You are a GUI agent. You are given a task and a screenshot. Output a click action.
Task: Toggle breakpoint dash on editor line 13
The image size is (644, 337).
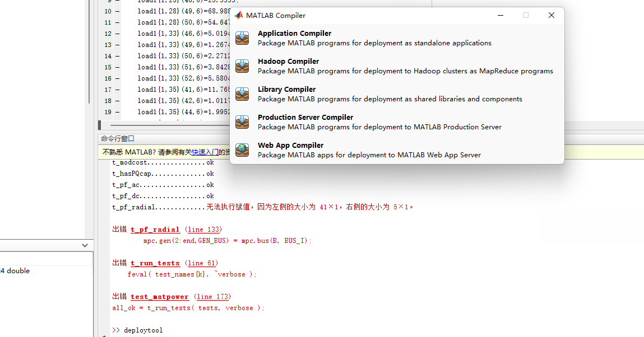click(118, 45)
